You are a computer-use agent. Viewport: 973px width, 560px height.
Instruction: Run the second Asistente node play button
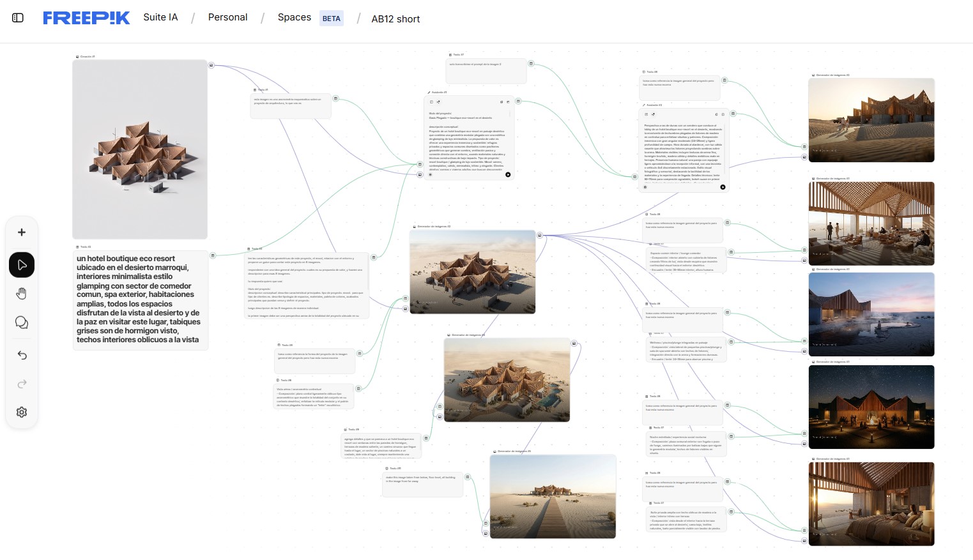pos(723,187)
